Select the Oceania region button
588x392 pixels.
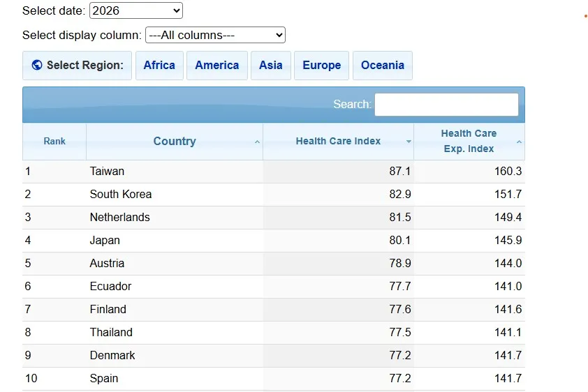point(382,65)
